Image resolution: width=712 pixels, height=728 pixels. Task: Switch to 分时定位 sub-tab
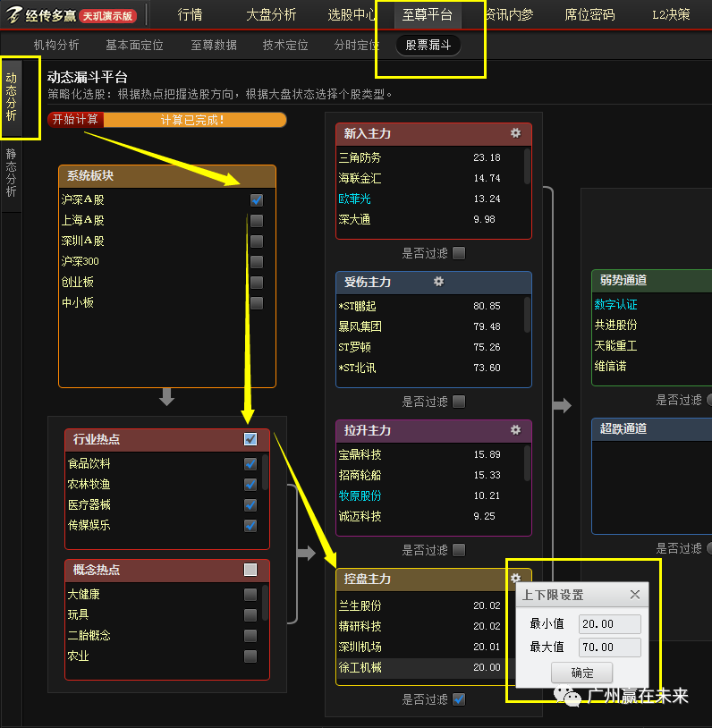[356, 45]
